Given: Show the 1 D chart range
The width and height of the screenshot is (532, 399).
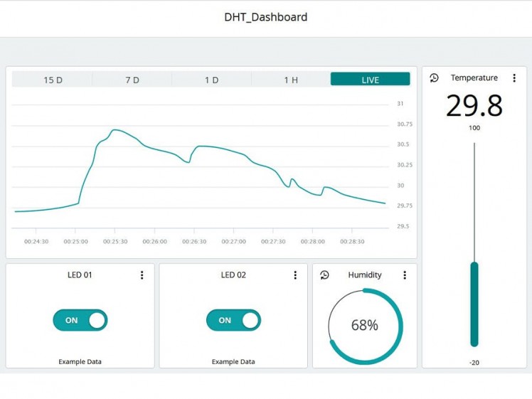Looking at the screenshot, I should tap(211, 80).
